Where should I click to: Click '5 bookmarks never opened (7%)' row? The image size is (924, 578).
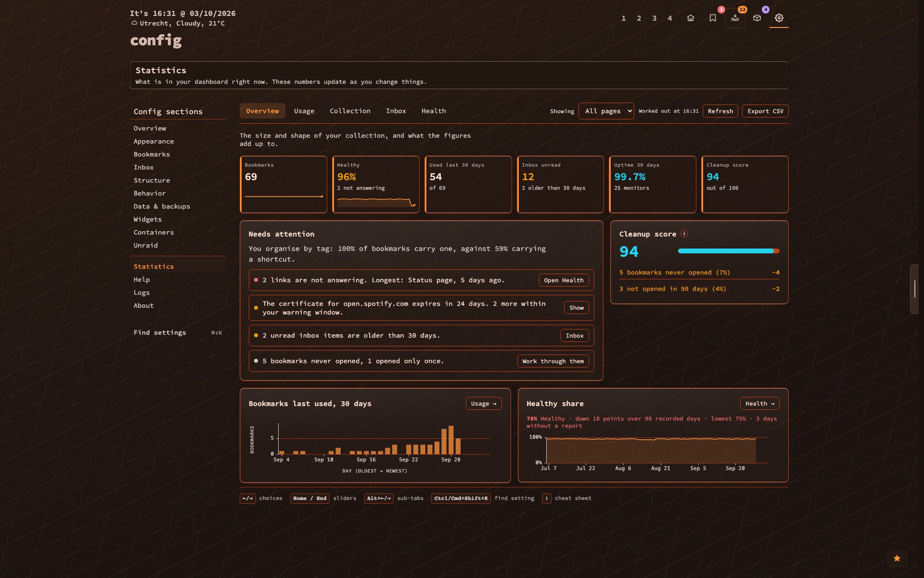[699, 273]
